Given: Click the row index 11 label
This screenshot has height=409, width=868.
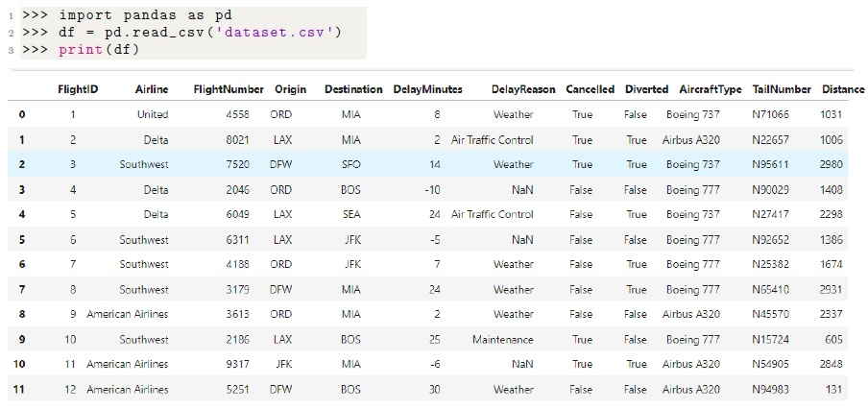Looking at the screenshot, I should 19,389.
